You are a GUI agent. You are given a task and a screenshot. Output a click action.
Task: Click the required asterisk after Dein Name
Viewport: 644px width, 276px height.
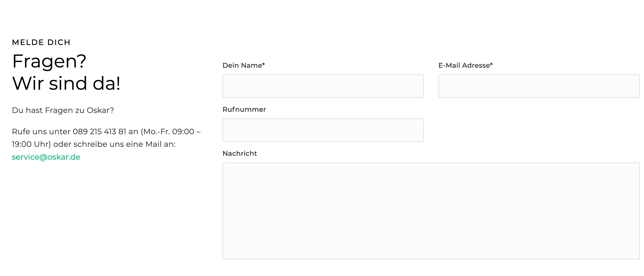pyautogui.click(x=263, y=64)
